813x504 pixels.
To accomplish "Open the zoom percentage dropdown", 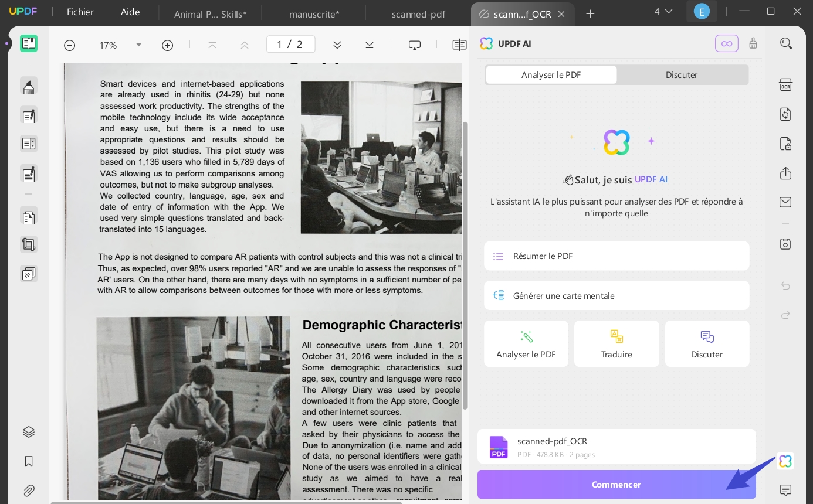I will [138, 45].
